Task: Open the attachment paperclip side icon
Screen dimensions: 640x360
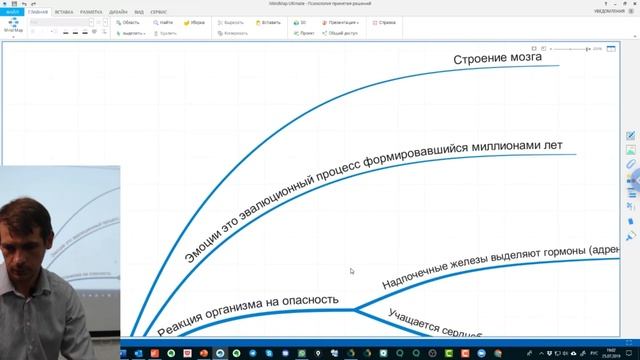Action: point(631,164)
